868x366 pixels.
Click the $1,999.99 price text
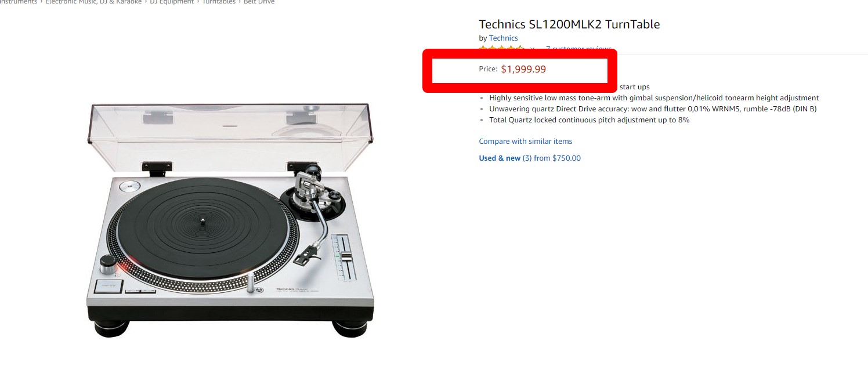[523, 69]
